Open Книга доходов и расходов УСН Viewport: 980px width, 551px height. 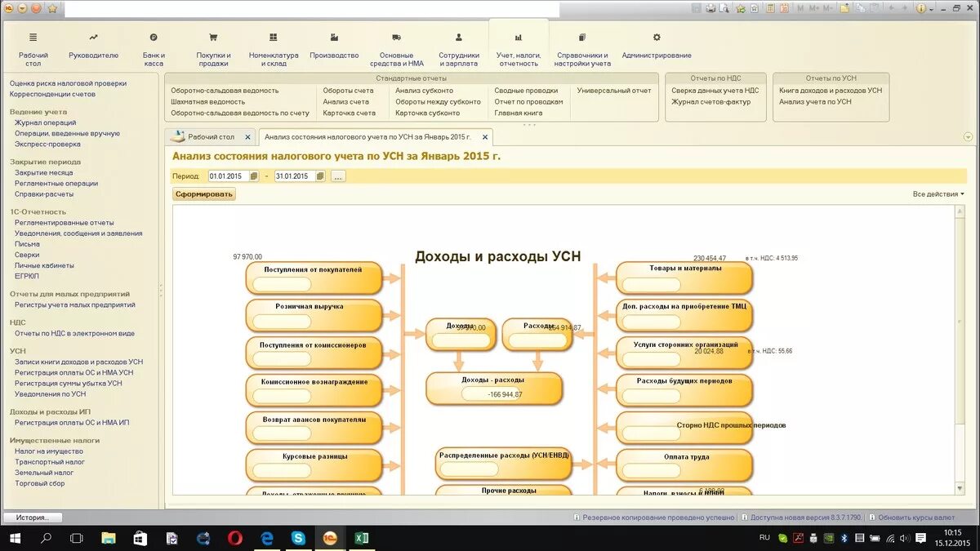point(831,91)
